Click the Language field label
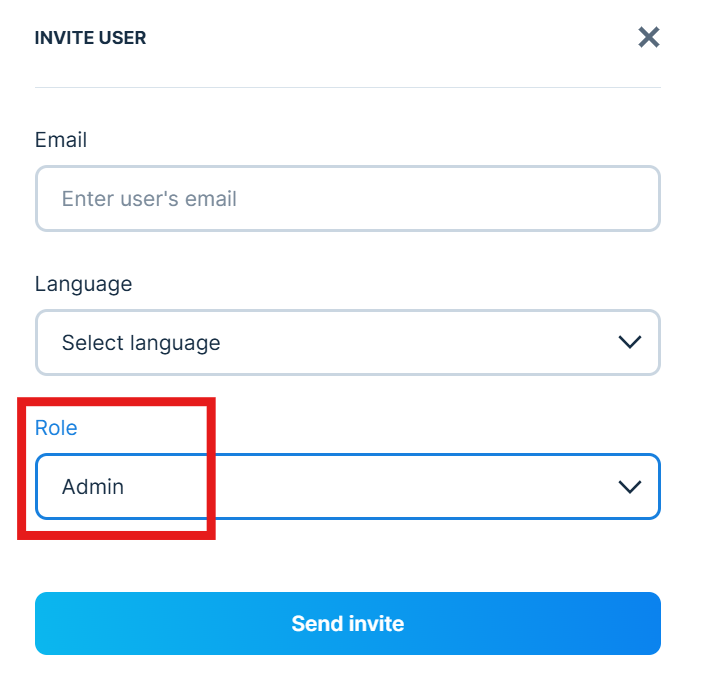This screenshot has width=708, height=682. click(83, 284)
